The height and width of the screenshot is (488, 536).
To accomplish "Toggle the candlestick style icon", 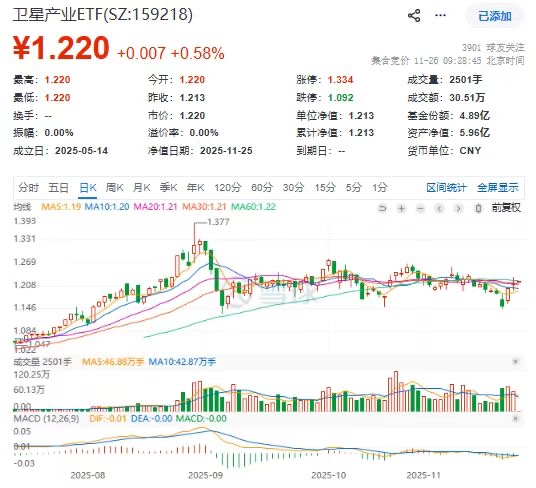I will pyautogui.click(x=478, y=208).
